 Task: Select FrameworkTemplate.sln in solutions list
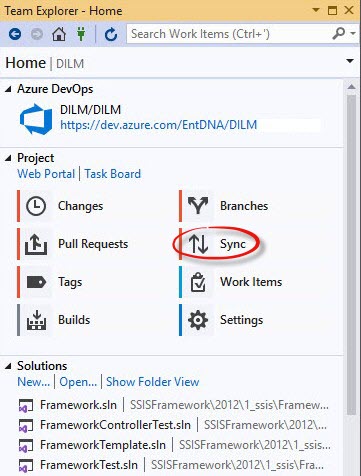[103, 445]
